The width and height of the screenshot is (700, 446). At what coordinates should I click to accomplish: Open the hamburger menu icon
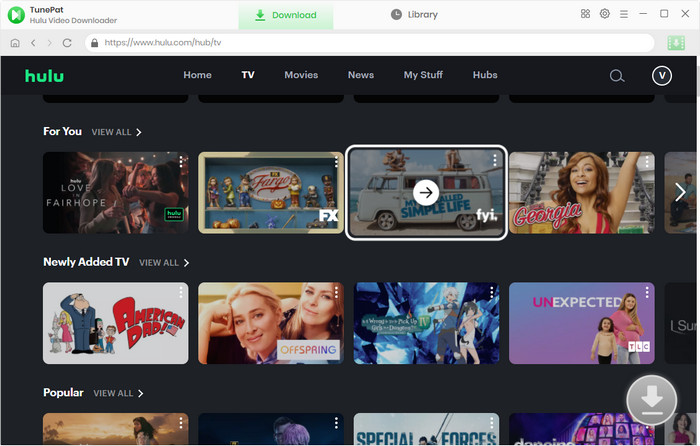[x=624, y=14]
